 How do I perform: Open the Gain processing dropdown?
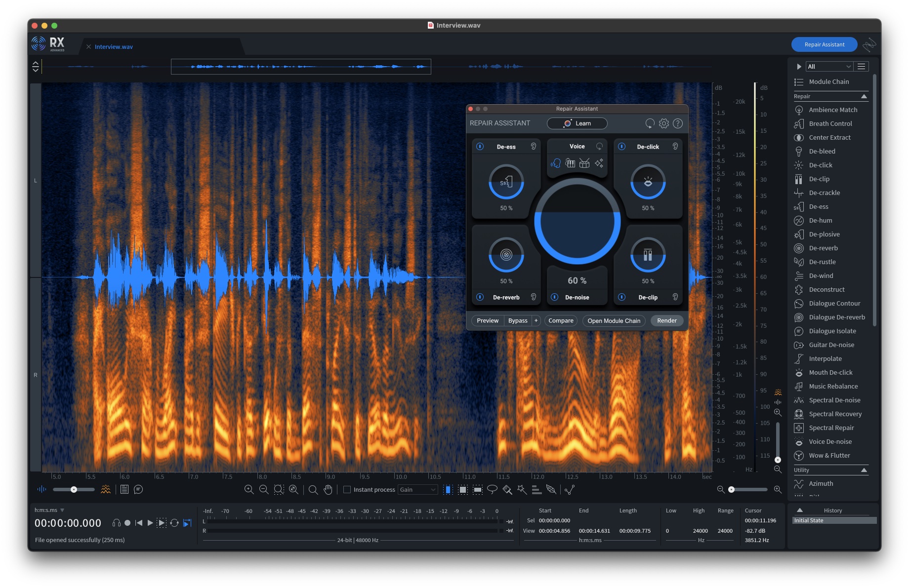[417, 489]
